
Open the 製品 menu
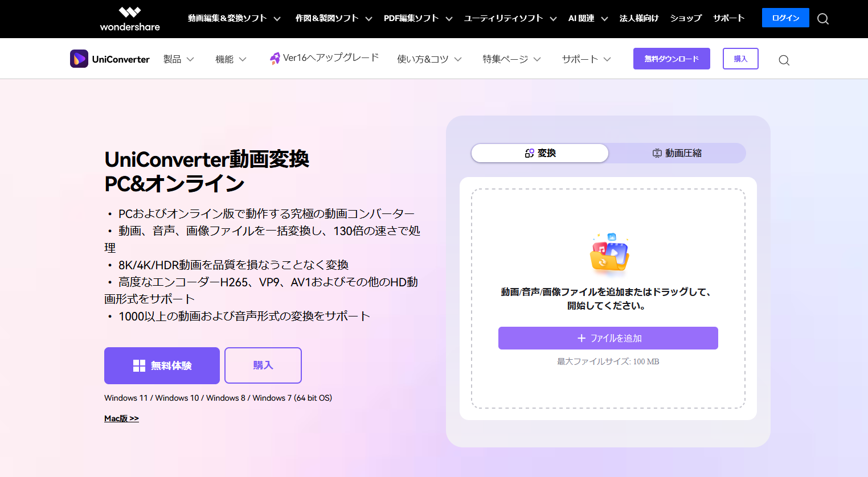tap(172, 59)
